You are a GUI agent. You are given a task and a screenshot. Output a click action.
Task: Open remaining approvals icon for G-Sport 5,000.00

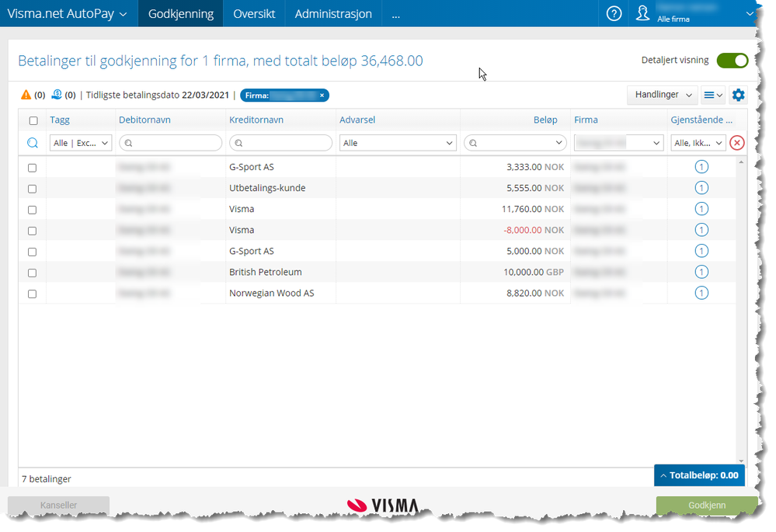point(701,251)
